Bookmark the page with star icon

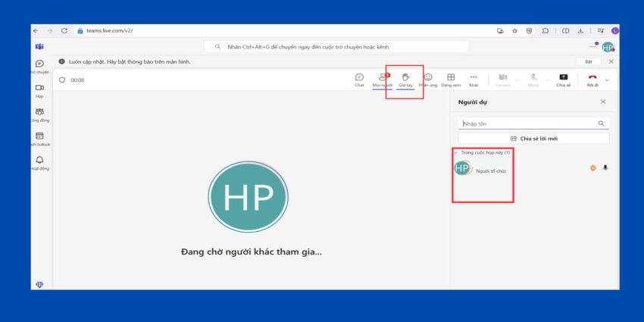514,31
